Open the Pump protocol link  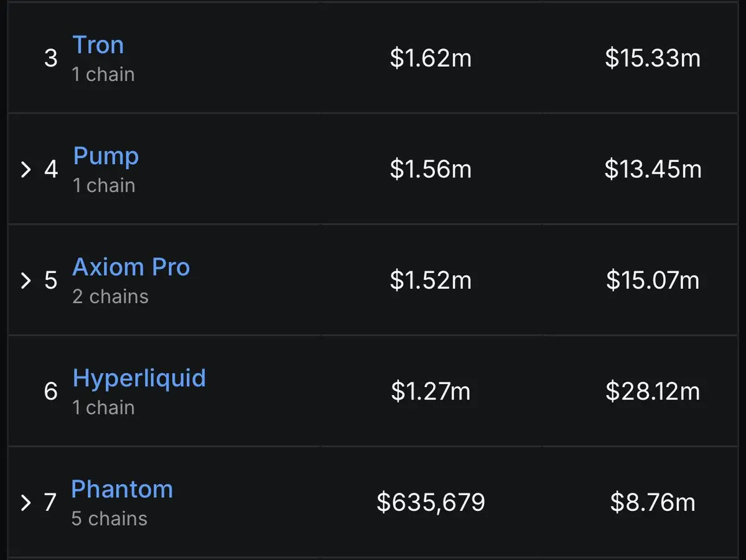pyautogui.click(x=106, y=157)
